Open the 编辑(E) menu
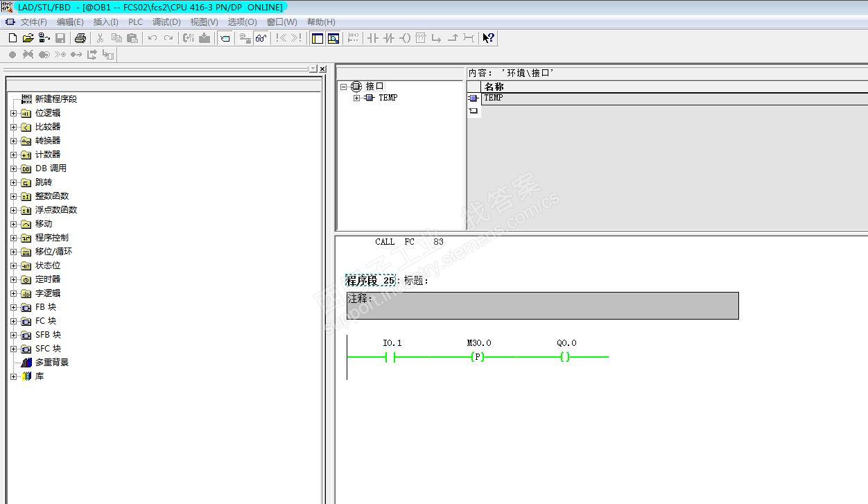 70,22
